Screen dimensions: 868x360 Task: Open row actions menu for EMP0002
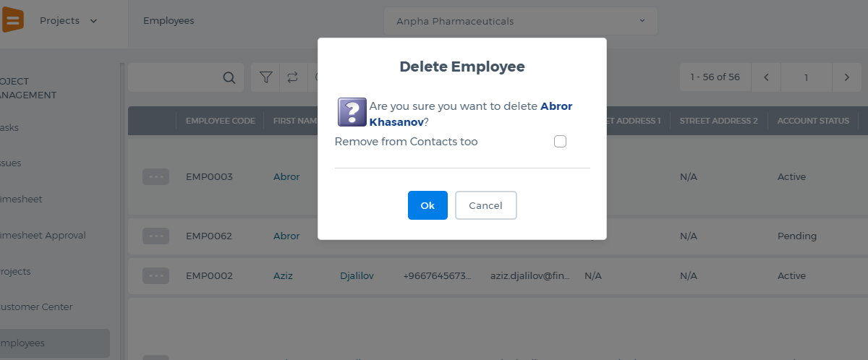click(156, 275)
